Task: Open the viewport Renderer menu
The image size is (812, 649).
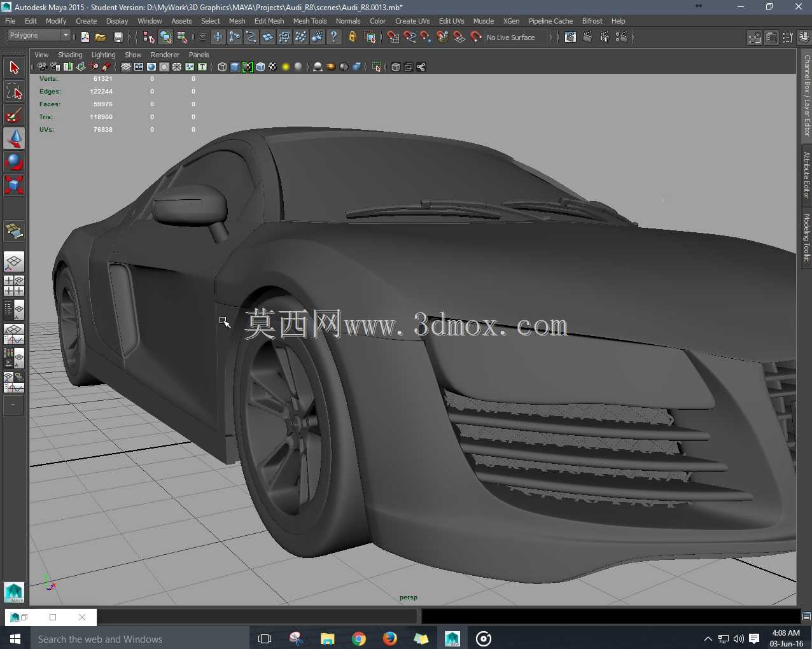Action: coord(165,55)
